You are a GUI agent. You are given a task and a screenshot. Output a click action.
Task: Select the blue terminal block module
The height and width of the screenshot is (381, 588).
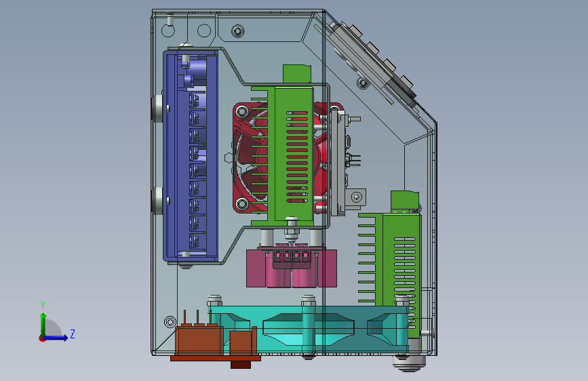[191, 156]
